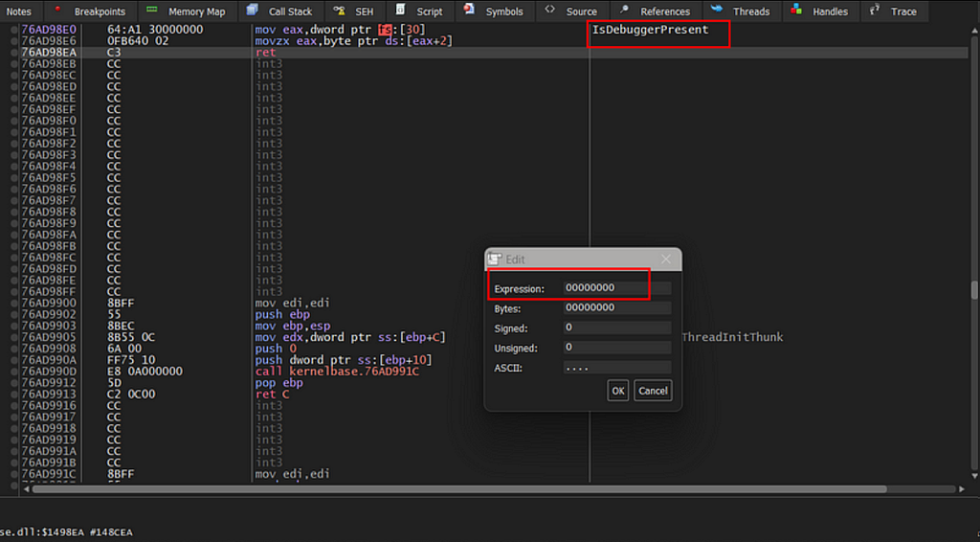The width and height of the screenshot is (980, 542).
Task: Click the Handles colored blocks icon
Action: click(796, 9)
